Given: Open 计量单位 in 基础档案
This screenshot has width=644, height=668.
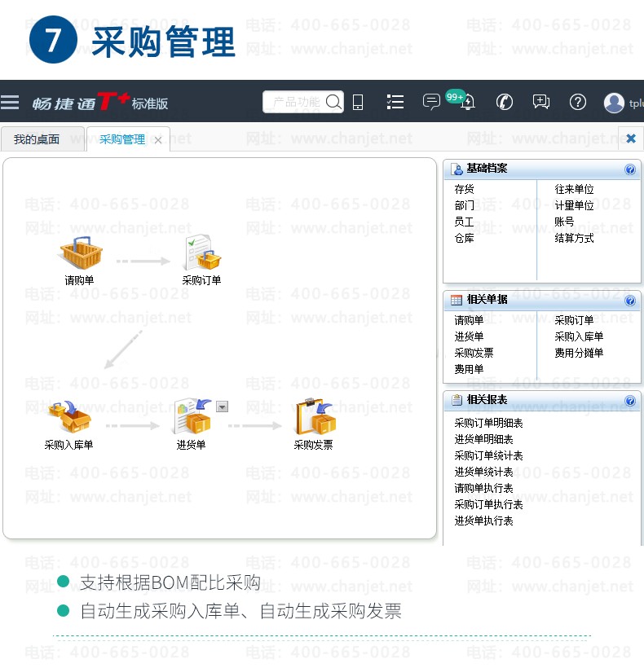Looking at the screenshot, I should (x=574, y=206).
